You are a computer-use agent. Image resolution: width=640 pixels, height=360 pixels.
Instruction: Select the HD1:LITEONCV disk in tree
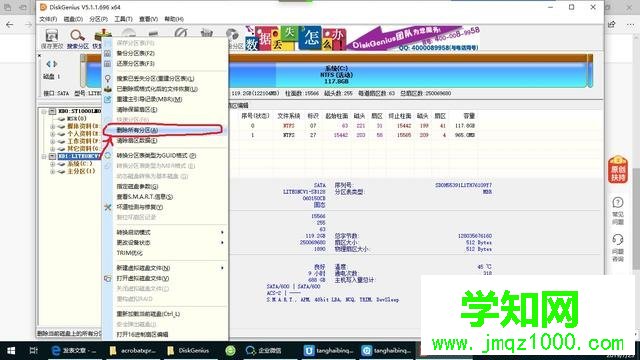pyautogui.click(x=79, y=156)
